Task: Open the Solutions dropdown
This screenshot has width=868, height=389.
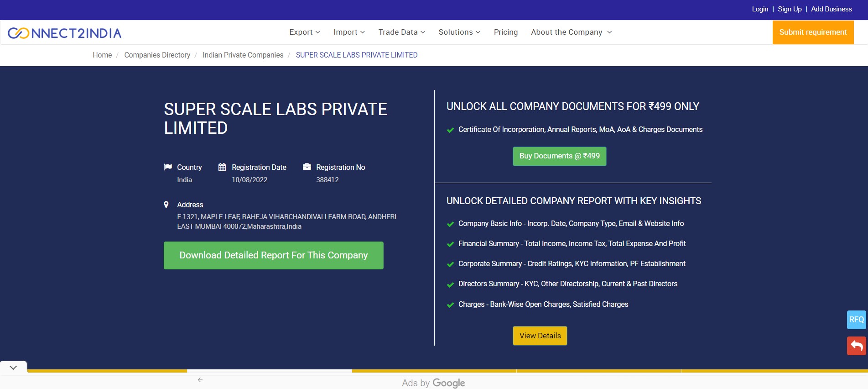Action: [459, 32]
